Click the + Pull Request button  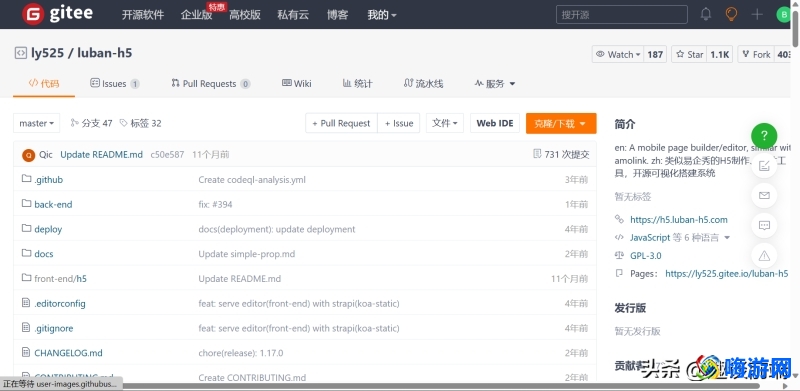click(x=341, y=123)
